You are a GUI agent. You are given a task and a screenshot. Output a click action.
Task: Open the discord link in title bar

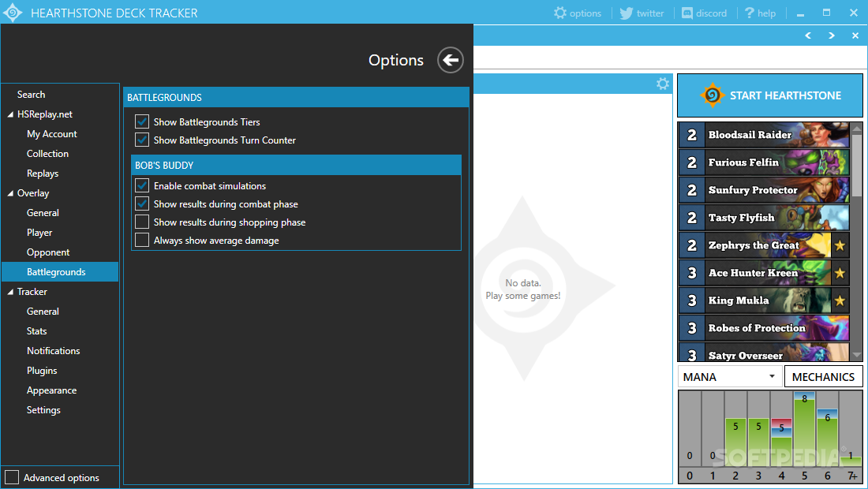[x=704, y=13]
